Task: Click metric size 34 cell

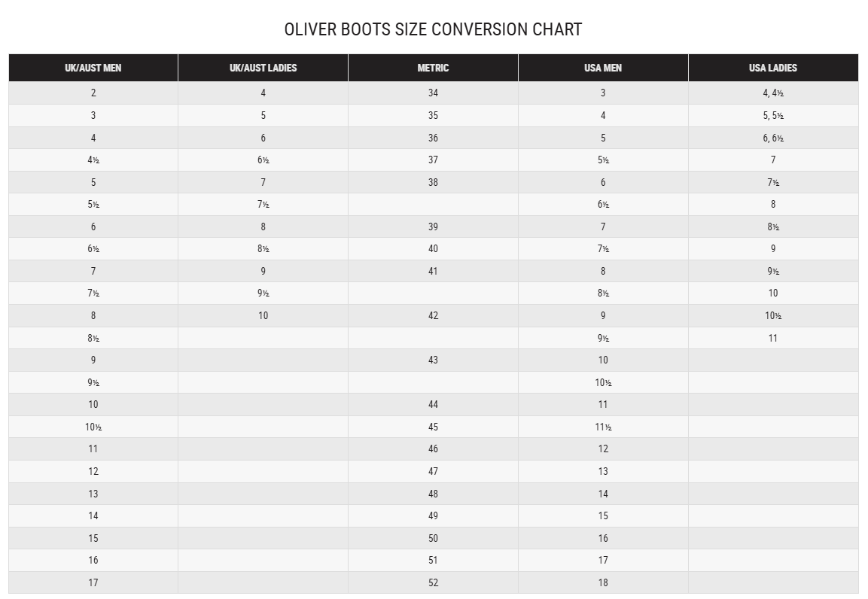Action: click(433, 93)
